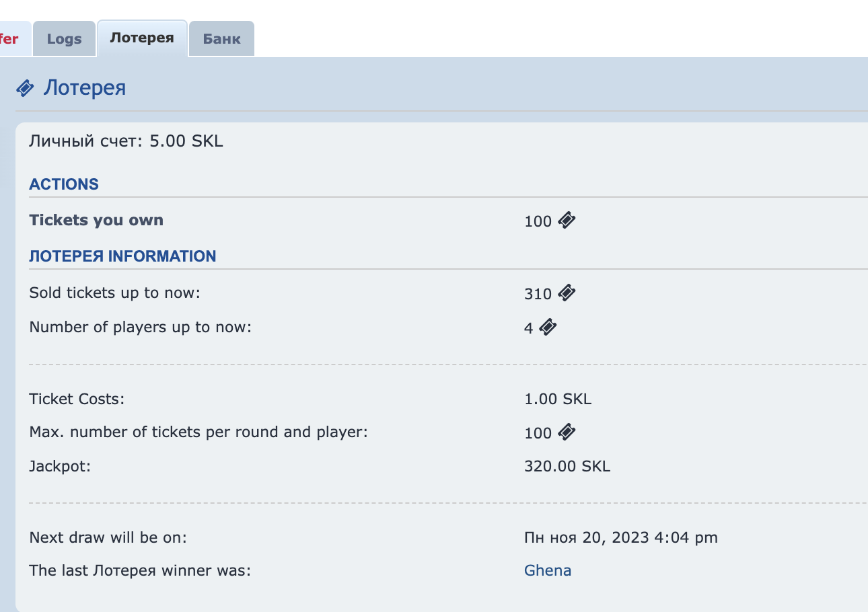Viewport: 868px width, 612px height.
Task: Click the Лотерея page heading text
Action: pos(85,88)
